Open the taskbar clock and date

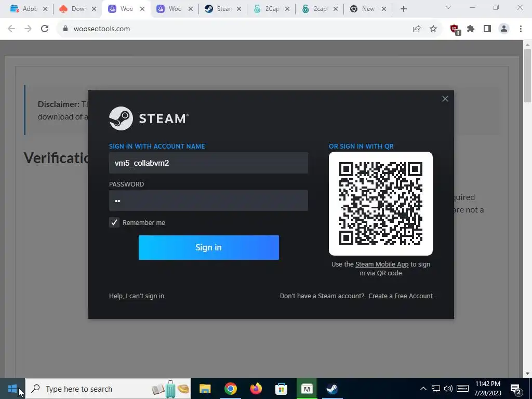tap(487, 389)
